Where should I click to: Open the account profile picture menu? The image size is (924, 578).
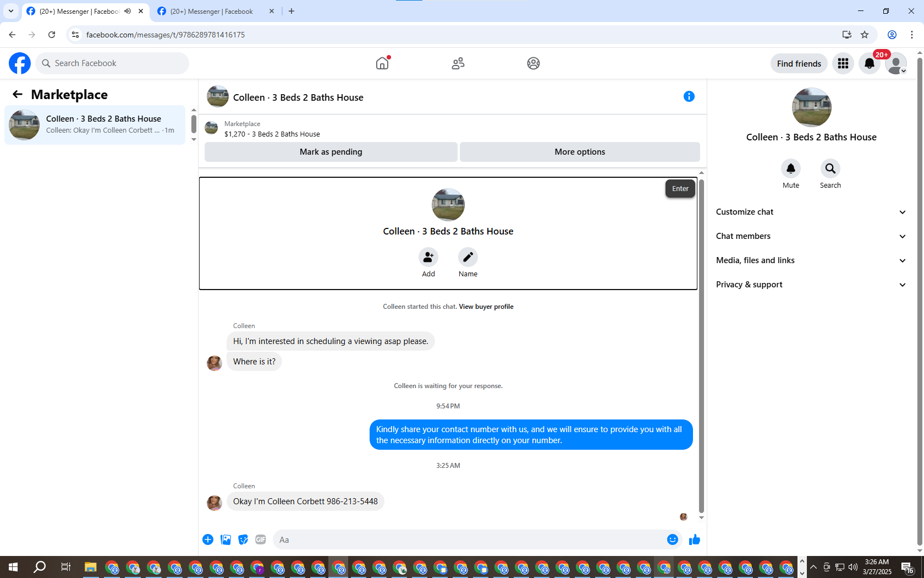[x=896, y=63]
